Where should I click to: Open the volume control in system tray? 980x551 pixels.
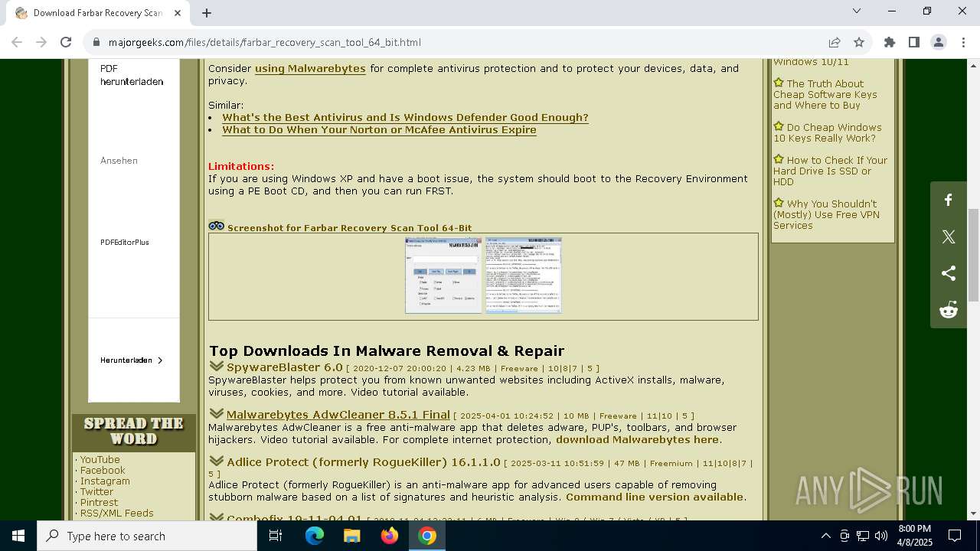coord(881,536)
